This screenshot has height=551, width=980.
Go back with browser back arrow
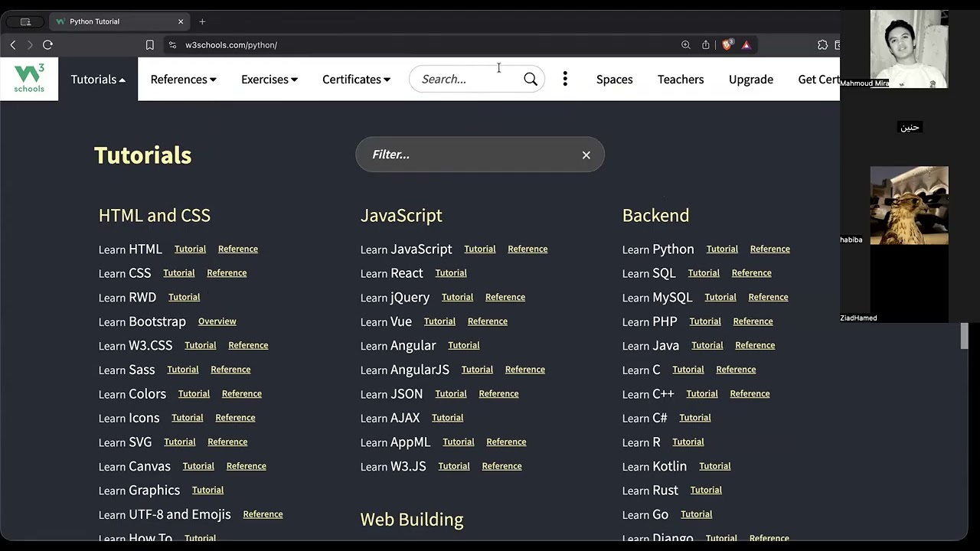click(13, 45)
